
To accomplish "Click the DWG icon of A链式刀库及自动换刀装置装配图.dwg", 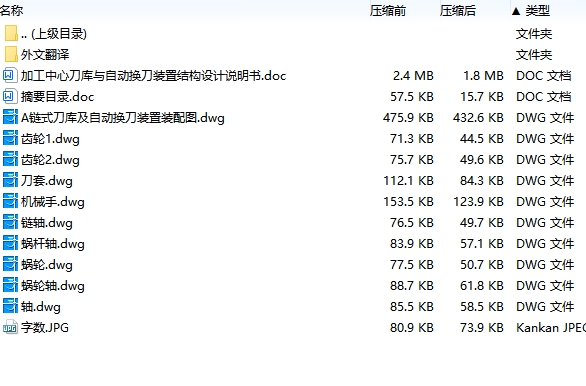I will point(10,117).
